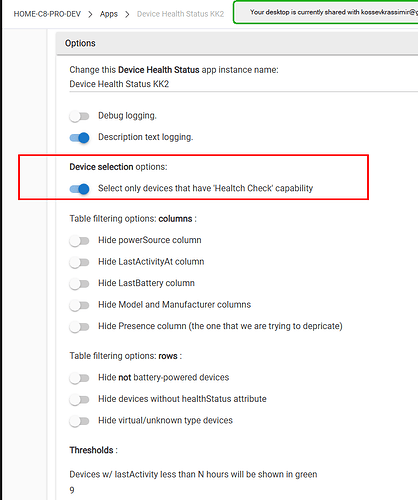Viewport: 418px width, 500px height.
Task: Open the HOME-C8-PRO-DEV breadcrumb link
Action: [x=47, y=14]
